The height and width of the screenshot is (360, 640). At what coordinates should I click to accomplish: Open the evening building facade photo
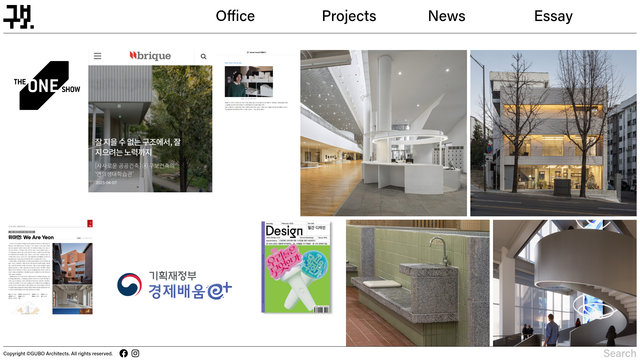point(553,133)
